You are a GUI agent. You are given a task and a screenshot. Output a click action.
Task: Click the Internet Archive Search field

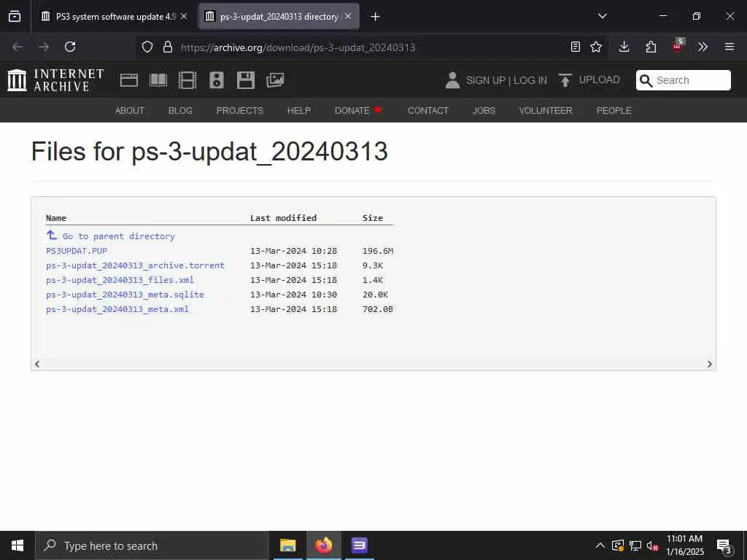[x=683, y=80]
